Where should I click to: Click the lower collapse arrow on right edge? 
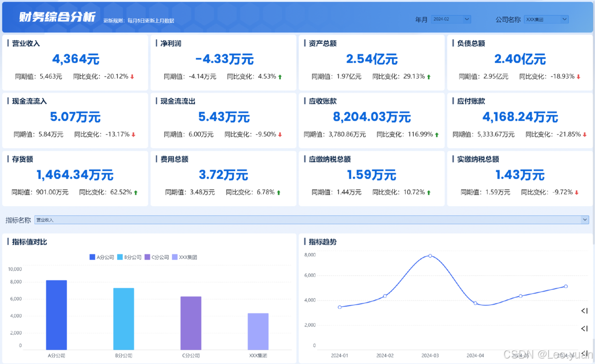click(x=584, y=328)
